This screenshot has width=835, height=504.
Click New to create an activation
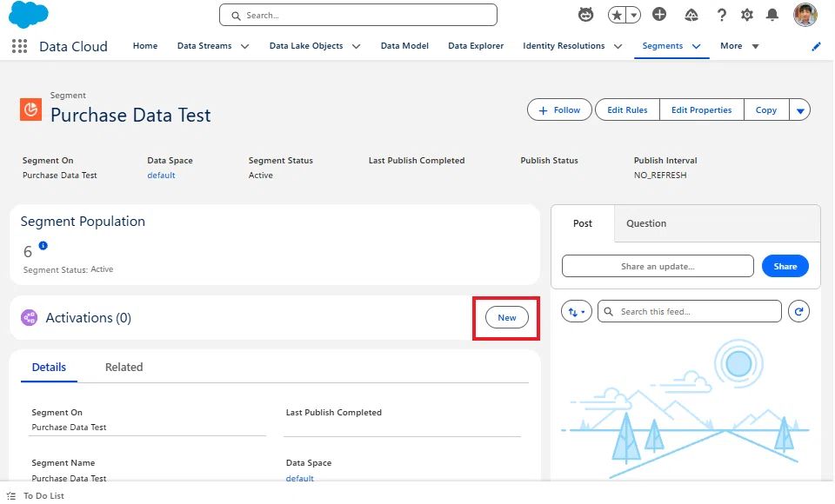(x=507, y=318)
